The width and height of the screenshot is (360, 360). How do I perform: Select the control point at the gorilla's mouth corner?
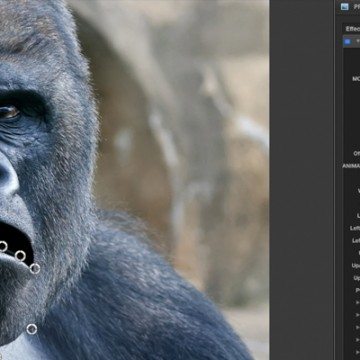point(35,268)
